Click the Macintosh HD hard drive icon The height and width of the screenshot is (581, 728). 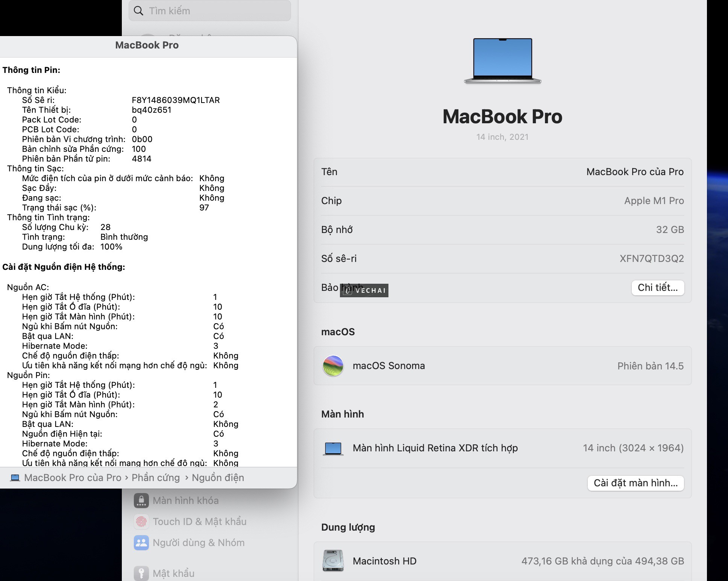332,561
